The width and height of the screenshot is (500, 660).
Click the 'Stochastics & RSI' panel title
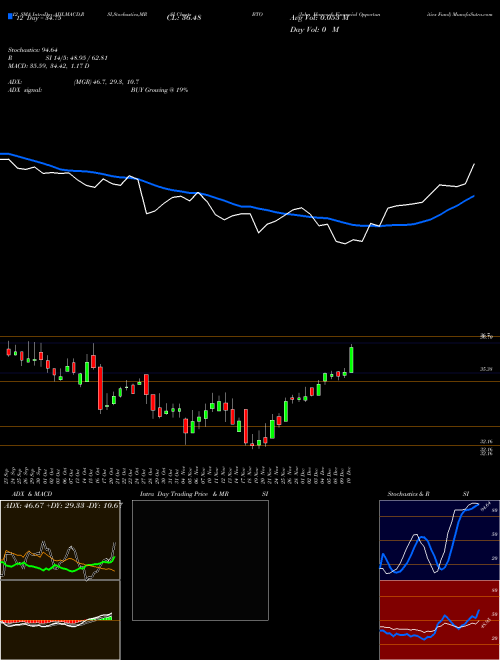tap(428, 494)
